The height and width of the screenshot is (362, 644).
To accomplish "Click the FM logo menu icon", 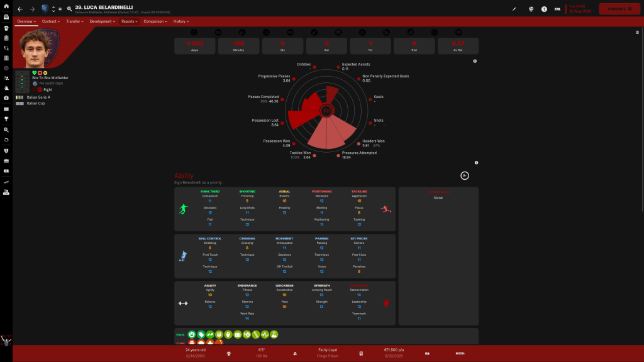I will (557, 9).
